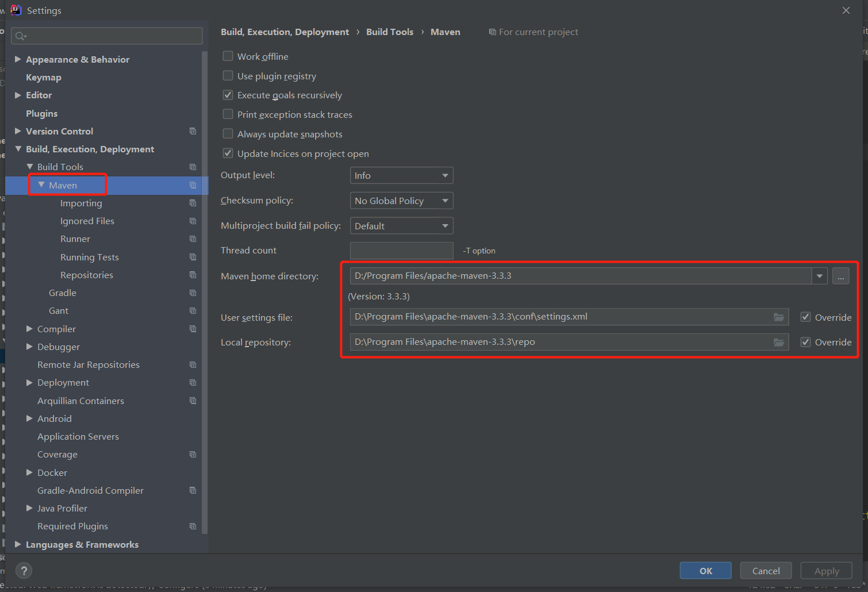Collapse the Maven node arrow
Viewport: 868px width, 592px height.
(41, 185)
